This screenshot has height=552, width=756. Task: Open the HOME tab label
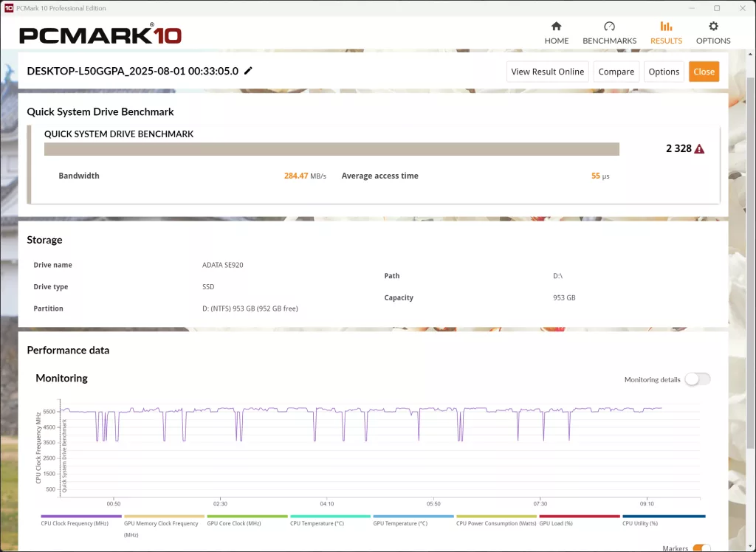557,41
